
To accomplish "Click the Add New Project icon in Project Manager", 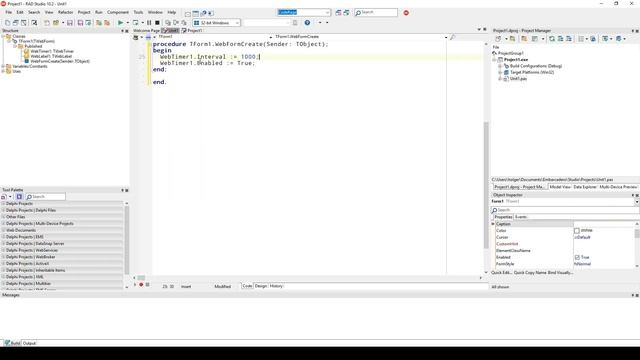I will pos(512,39).
